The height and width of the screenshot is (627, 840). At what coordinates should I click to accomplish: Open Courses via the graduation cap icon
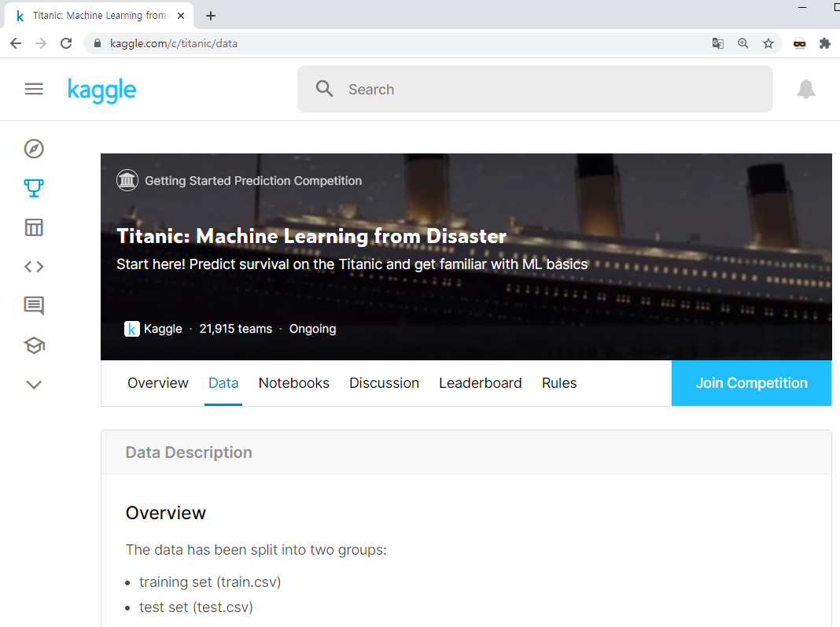click(34, 345)
